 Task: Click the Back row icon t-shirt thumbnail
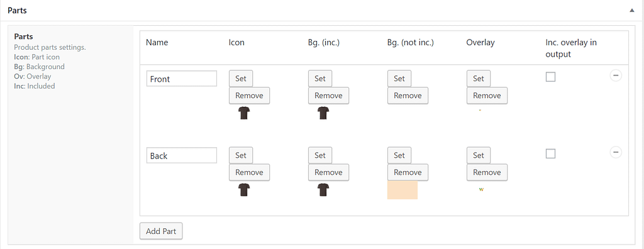244,189
